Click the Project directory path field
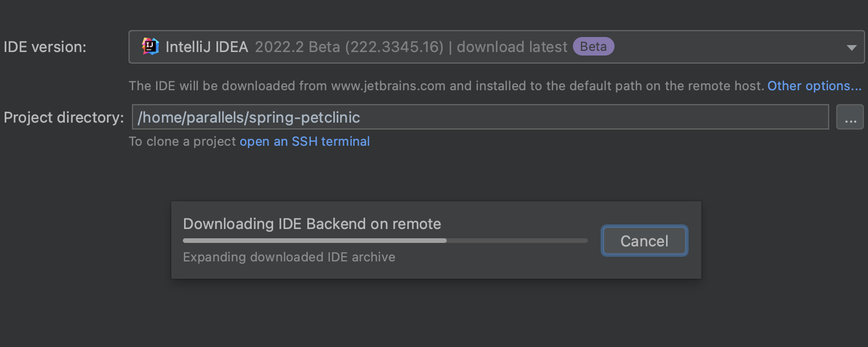Viewport: 868px width, 347px height. (x=480, y=117)
